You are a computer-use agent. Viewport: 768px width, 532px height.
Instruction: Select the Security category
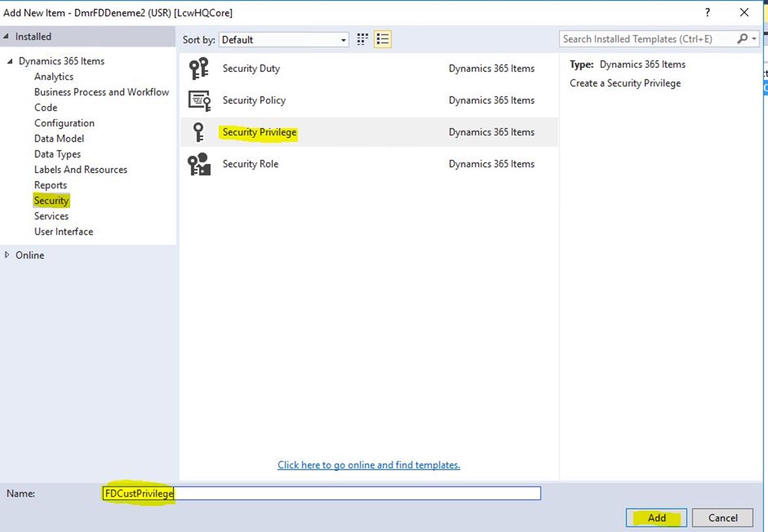point(51,200)
